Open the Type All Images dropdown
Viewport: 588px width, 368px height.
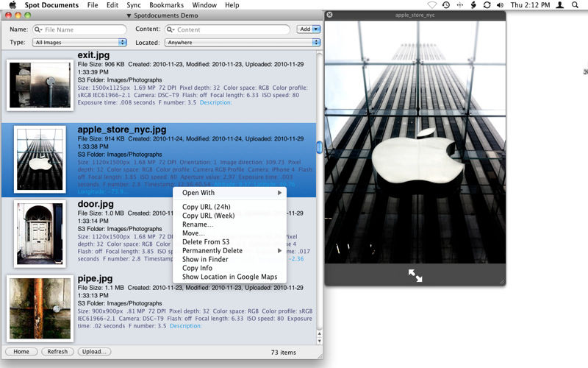coord(79,43)
